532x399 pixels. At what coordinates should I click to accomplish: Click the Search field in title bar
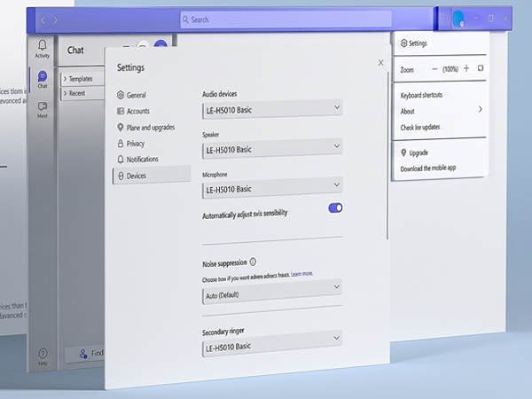point(286,19)
